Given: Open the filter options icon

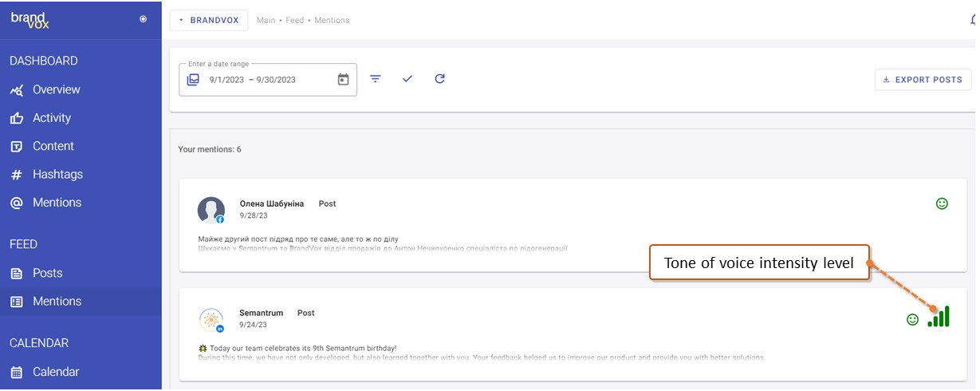Looking at the screenshot, I should tap(376, 79).
